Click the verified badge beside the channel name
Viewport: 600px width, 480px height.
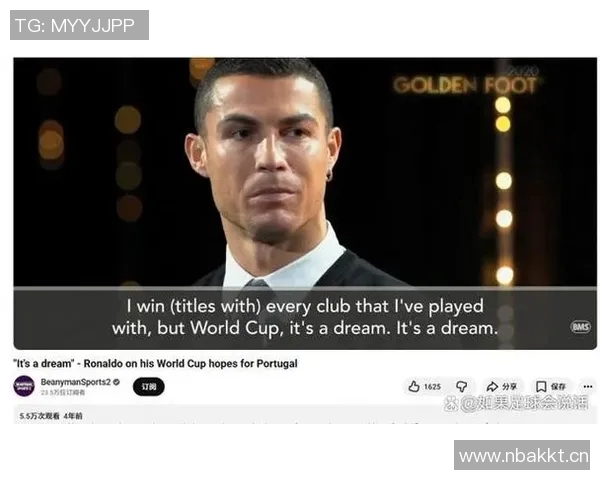pos(117,382)
